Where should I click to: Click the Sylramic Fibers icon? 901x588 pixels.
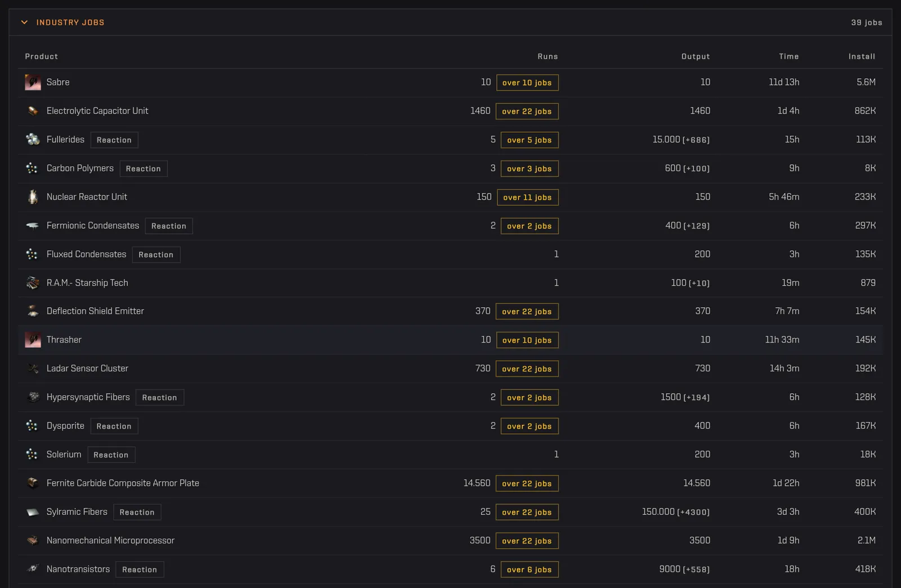click(33, 512)
